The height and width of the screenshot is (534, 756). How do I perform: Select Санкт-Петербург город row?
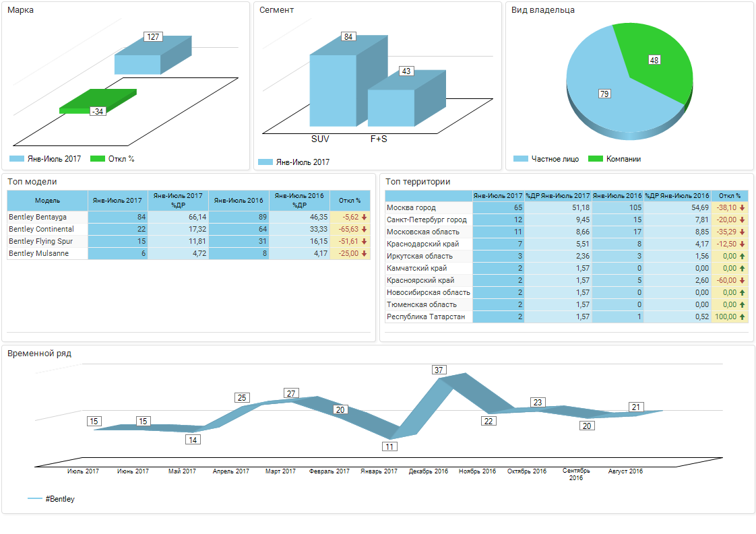tap(567, 220)
